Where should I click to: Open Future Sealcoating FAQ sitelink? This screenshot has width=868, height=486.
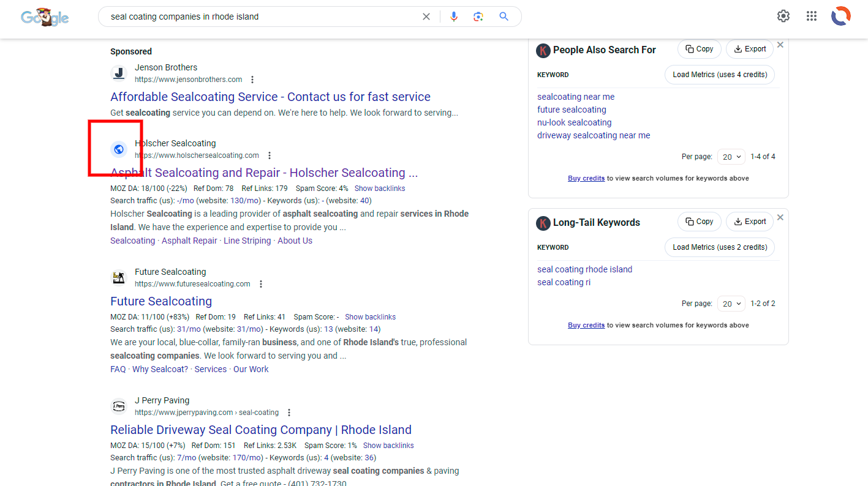118,369
